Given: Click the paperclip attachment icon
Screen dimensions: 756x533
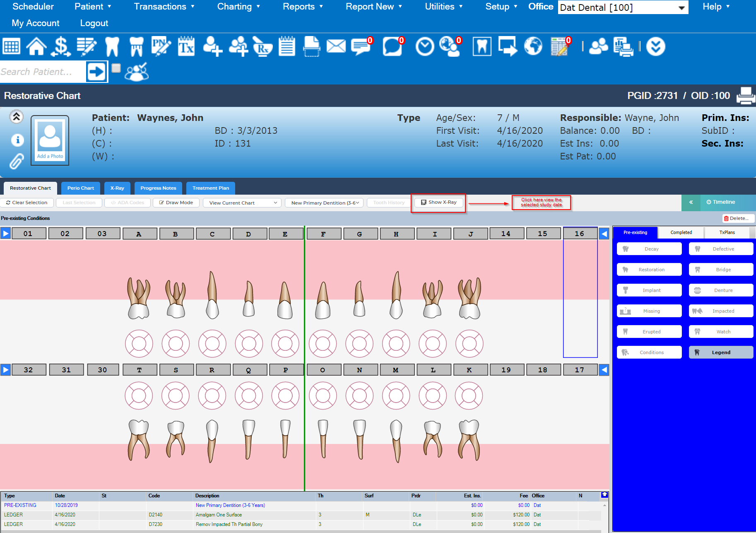Looking at the screenshot, I should (17, 162).
